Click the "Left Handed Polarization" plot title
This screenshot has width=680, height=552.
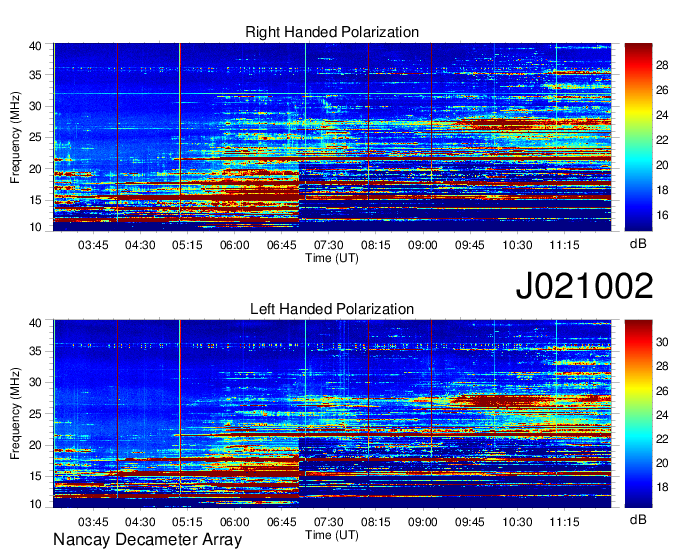(x=332, y=309)
